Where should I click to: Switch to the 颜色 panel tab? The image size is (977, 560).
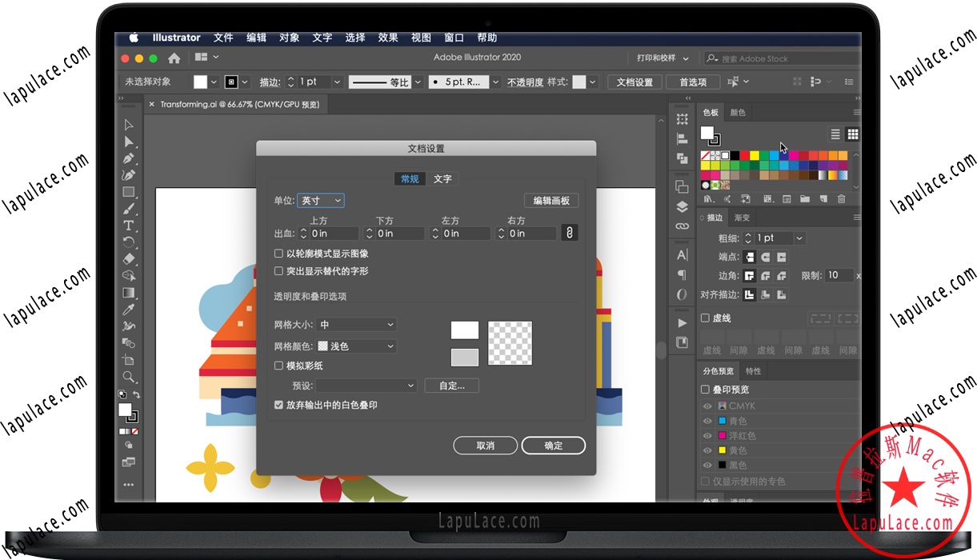[737, 113]
